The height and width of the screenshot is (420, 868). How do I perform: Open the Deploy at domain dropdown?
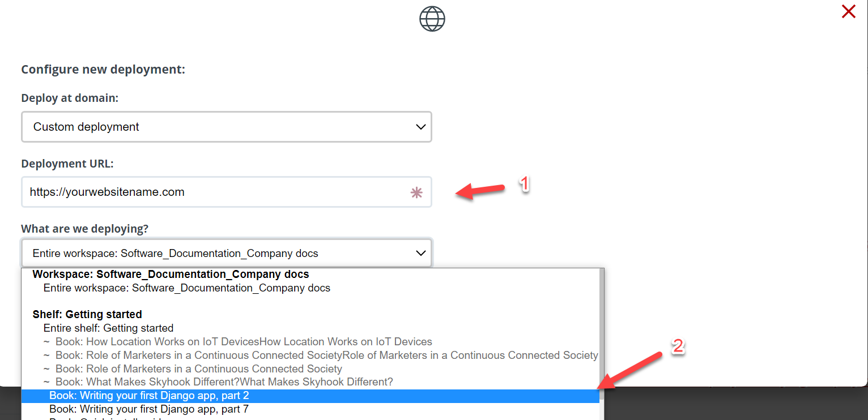[x=227, y=127]
